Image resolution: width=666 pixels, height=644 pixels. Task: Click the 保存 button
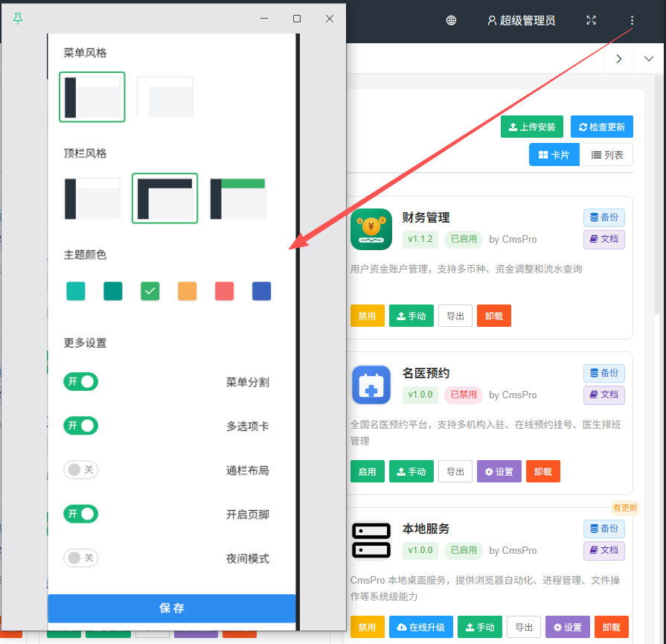[x=172, y=608]
